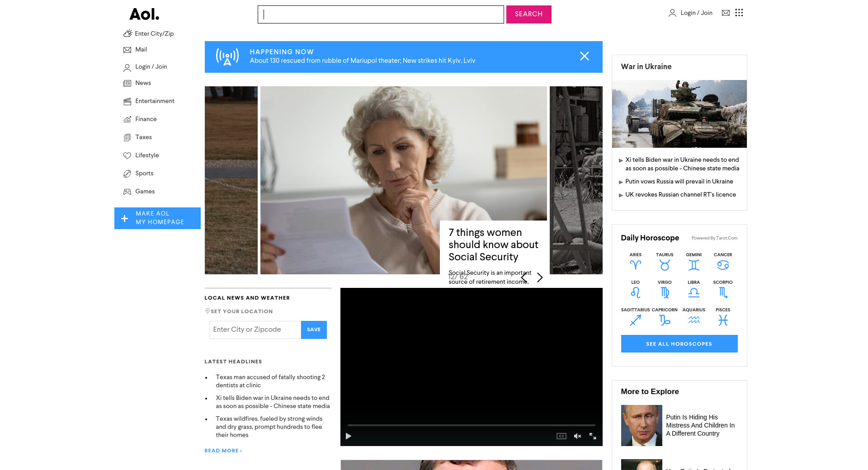This screenshot has height=470, width=868.
Task: Choose the Aquarius zodiac symbol
Action: pyautogui.click(x=694, y=320)
